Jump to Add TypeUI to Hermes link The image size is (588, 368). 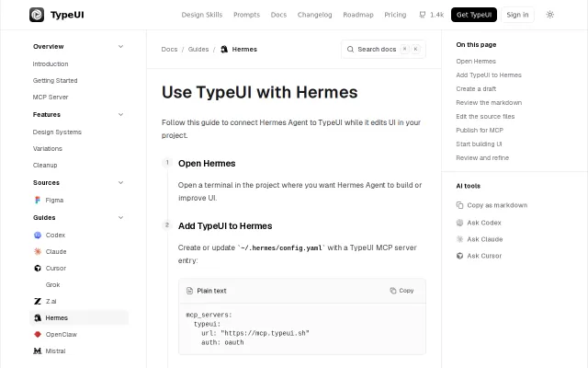[489, 75]
